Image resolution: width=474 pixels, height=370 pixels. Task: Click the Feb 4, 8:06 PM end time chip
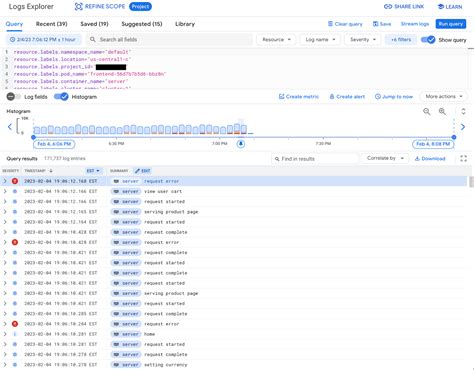coord(433,144)
